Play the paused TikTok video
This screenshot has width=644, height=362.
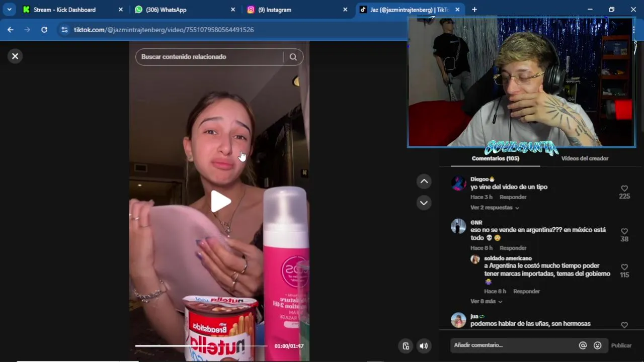pos(220,202)
